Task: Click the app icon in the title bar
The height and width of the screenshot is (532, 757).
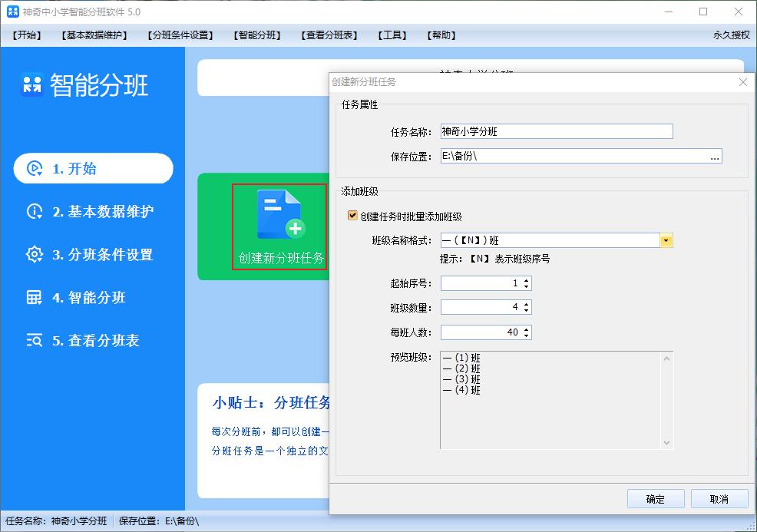Action: click(x=12, y=12)
